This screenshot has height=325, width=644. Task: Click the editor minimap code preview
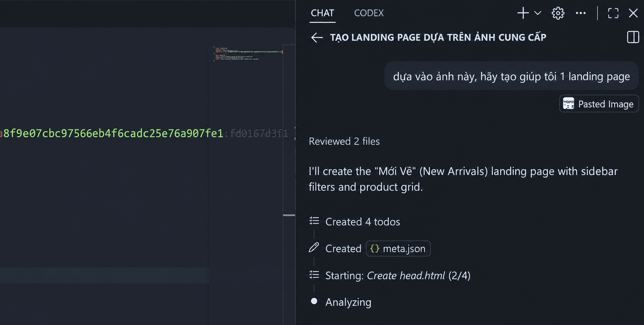[x=248, y=54]
